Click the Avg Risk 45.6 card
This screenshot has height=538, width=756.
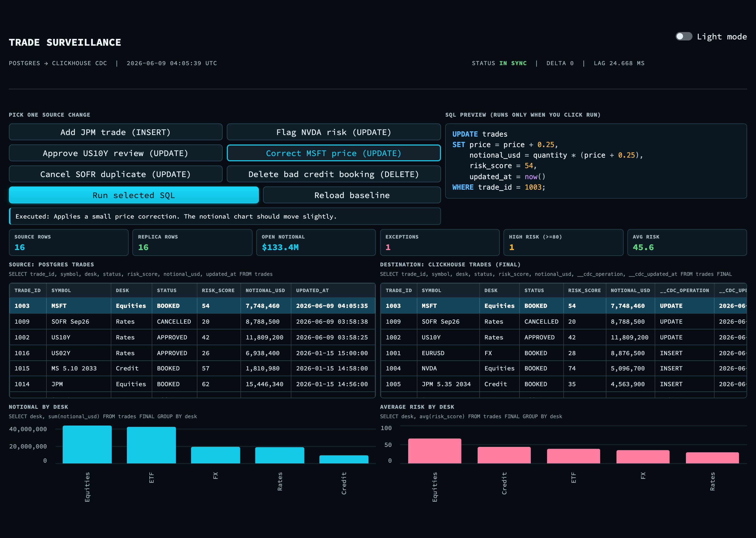687,242
